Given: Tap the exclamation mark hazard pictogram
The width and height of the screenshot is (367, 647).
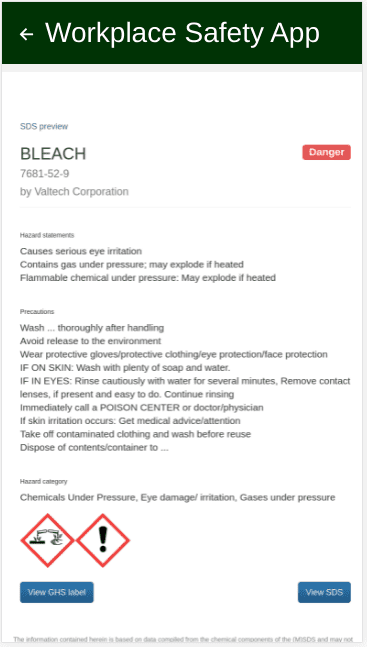Looking at the screenshot, I should (103, 540).
